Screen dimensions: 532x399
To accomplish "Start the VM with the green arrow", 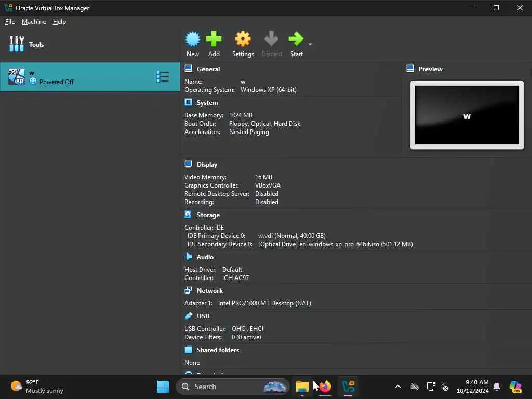I will [x=296, y=39].
